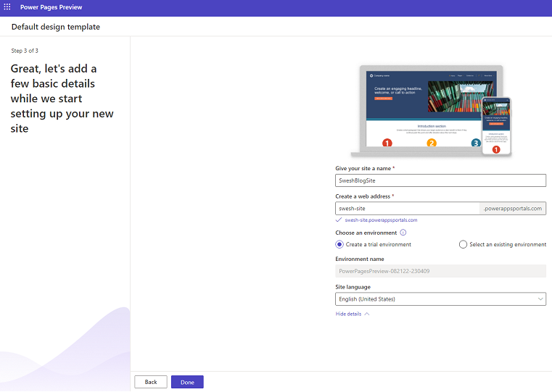Click the site template preview image

coord(432,111)
